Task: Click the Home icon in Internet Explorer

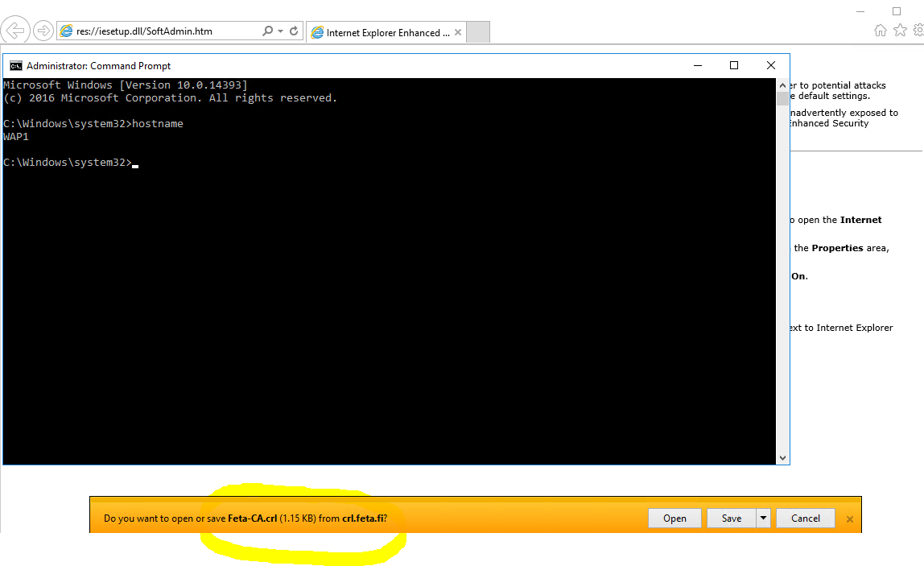Action: click(882, 29)
